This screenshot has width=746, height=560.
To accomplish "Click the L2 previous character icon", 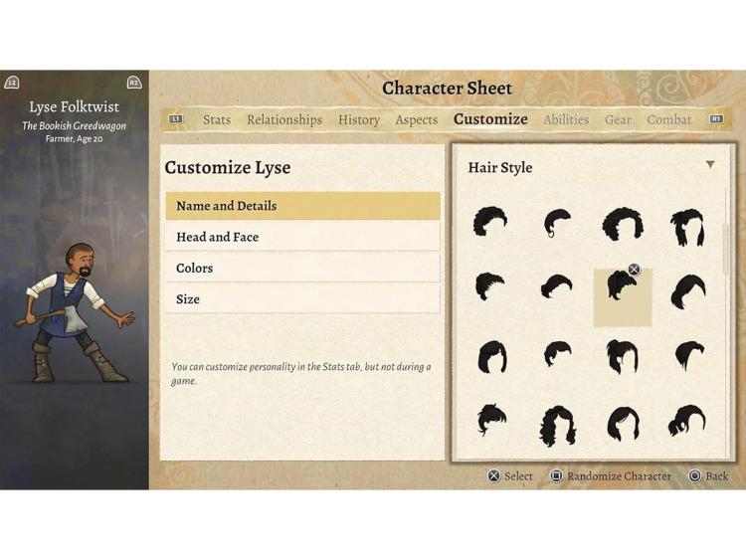I will 12,83.
